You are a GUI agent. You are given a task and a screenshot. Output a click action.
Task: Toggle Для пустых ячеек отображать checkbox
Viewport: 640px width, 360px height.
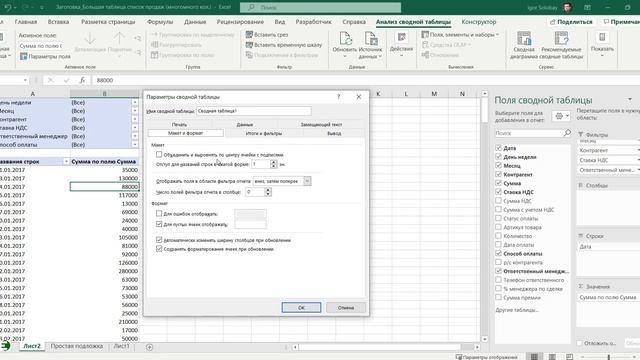click(159, 224)
